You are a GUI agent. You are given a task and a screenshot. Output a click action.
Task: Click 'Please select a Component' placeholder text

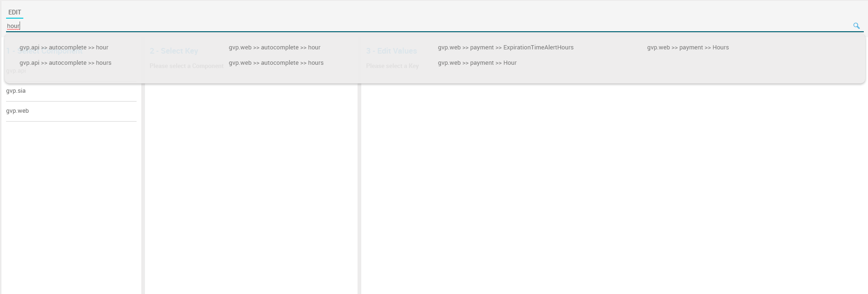tap(186, 66)
